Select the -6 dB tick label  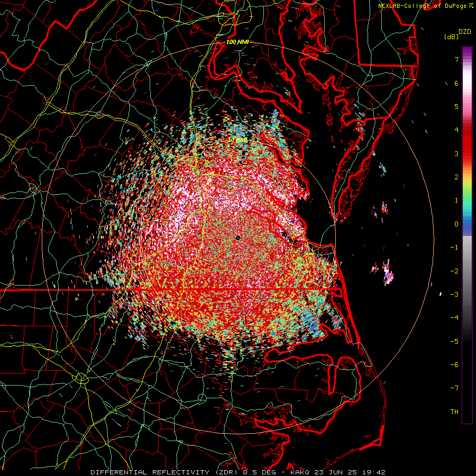[454, 365]
